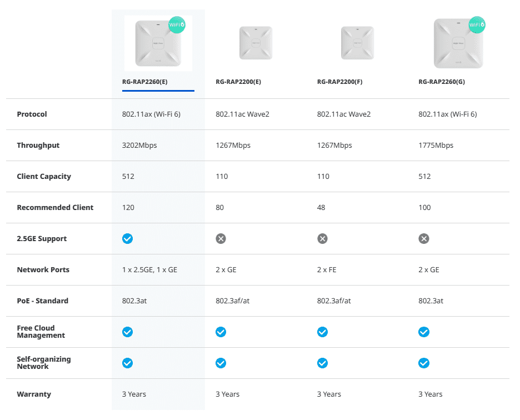This screenshot has width=520, height=420.
Task: Select client capacity 512 for RG-RAP2260(G)
Action: [x=424, y=177]
